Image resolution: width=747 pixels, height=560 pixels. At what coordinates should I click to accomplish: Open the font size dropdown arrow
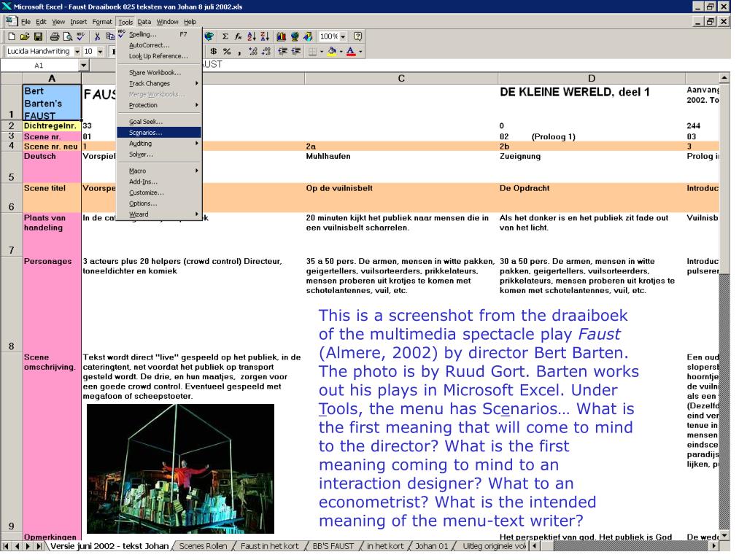(x=100, y=52)
